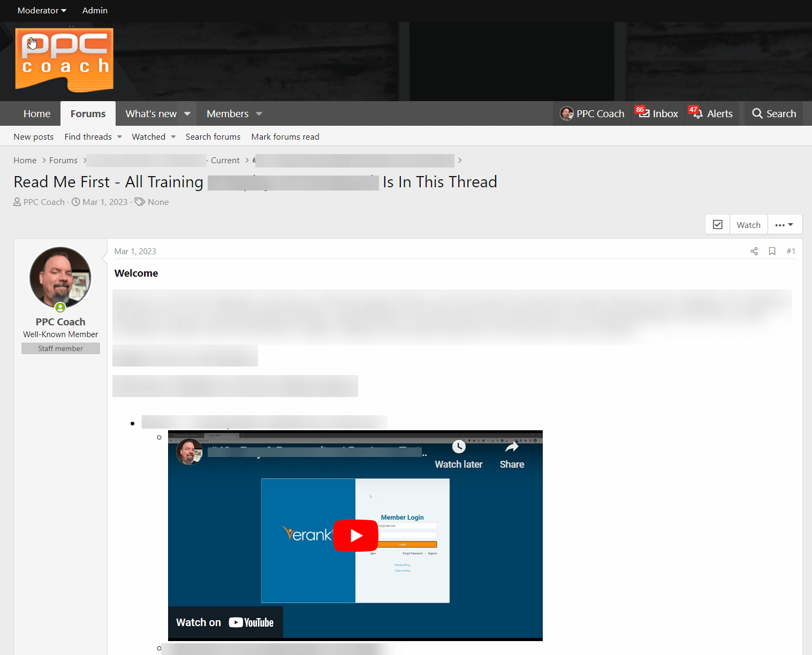Open the Admin menu

tap(94, 10)
